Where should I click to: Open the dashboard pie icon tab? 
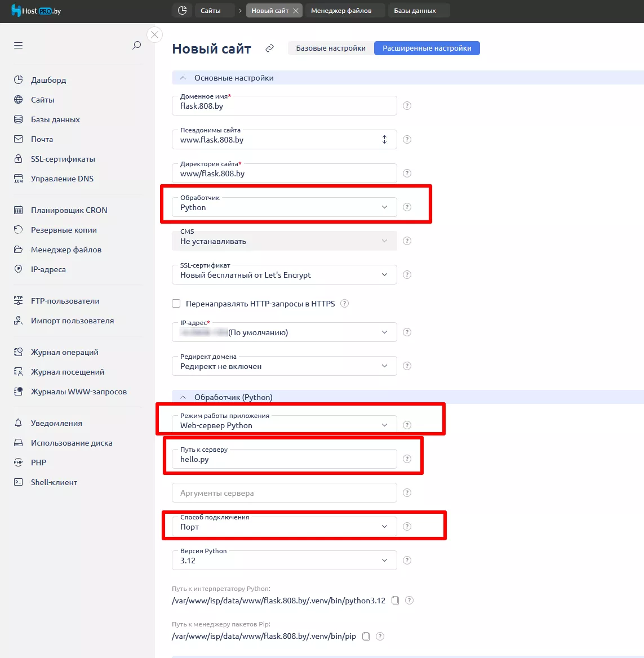click(182, 11)
